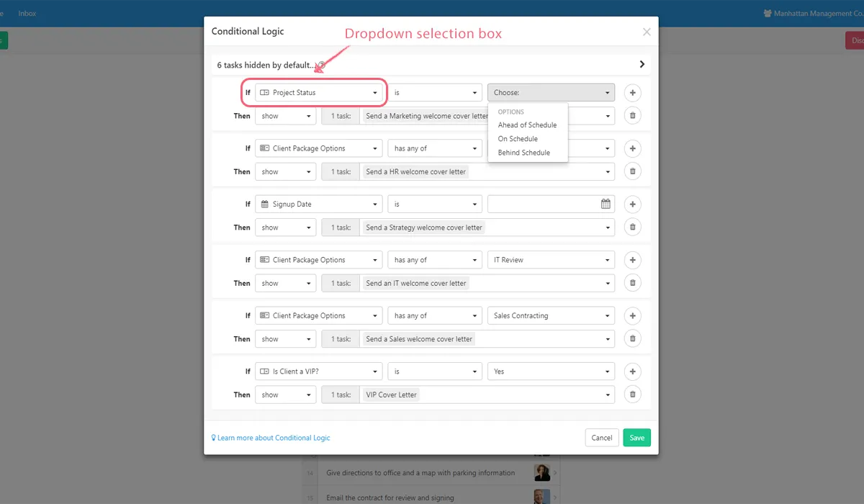Open the Marketing welcome cover letter task selector
This screenshot has width=864, height=504.
point(487,116)
